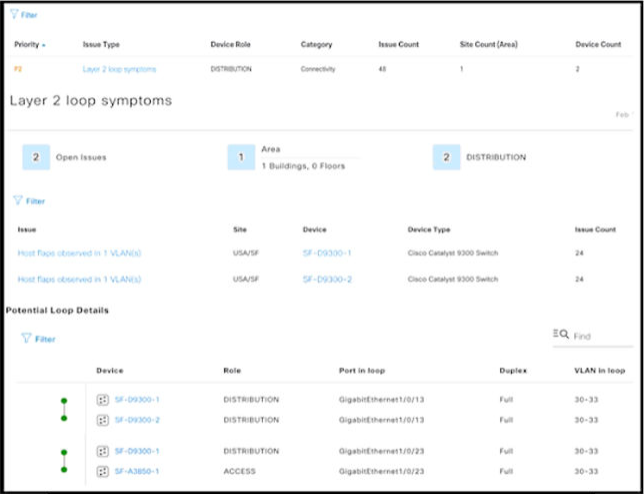Viewport: 644px width, 494px height.
Task: Select the Area count tile
Action: (x=241, y=157)
